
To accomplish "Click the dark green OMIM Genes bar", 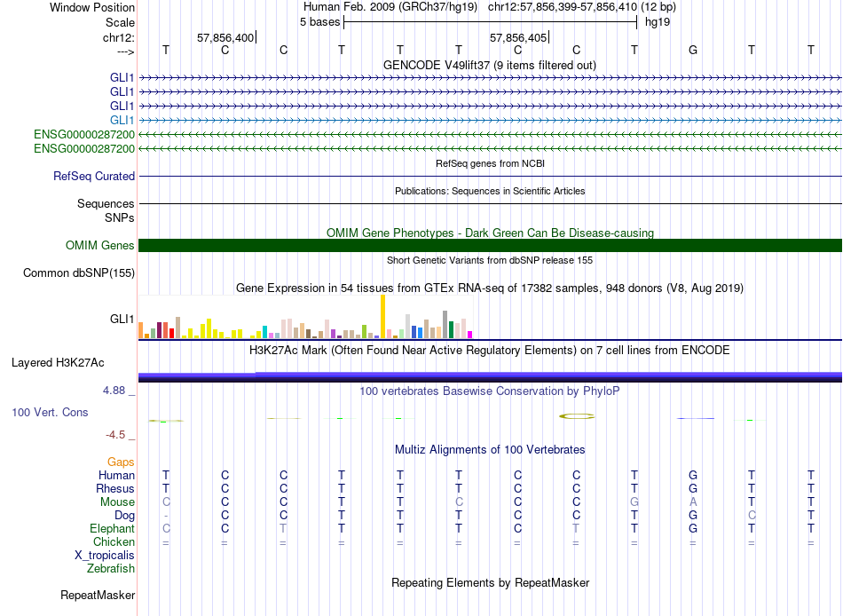I will click(491, 245).
